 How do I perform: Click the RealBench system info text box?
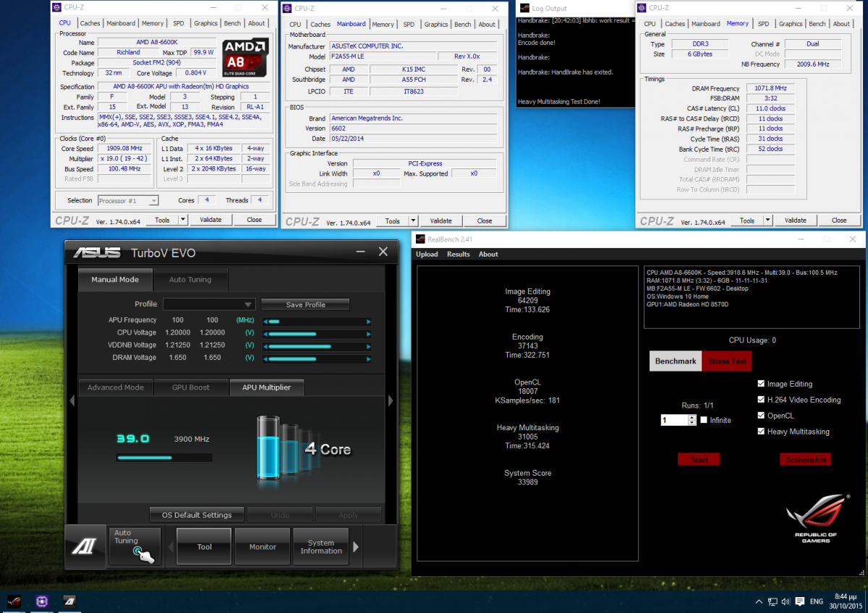[752, 297]
